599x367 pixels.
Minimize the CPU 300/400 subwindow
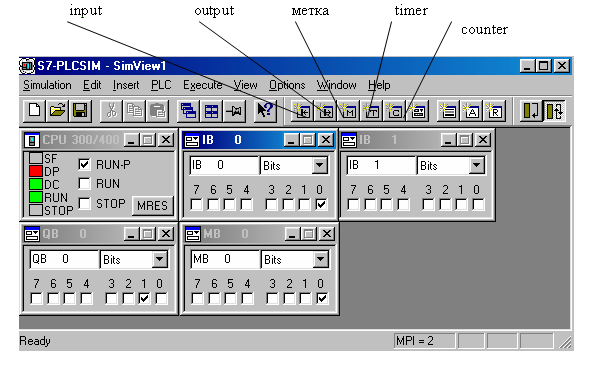(x=131, y=140)
